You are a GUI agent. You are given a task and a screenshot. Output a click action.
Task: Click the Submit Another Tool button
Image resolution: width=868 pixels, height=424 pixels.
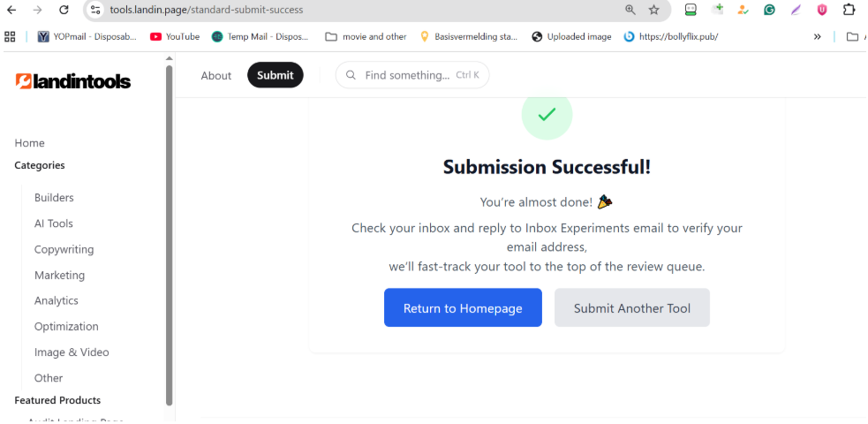point(632,308)
